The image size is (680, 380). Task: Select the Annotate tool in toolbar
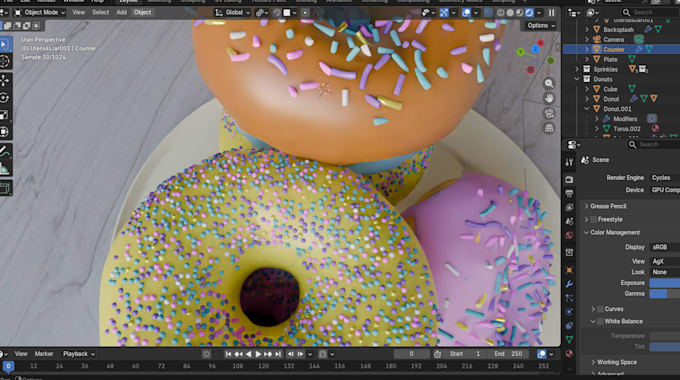[x=5, y=151]
